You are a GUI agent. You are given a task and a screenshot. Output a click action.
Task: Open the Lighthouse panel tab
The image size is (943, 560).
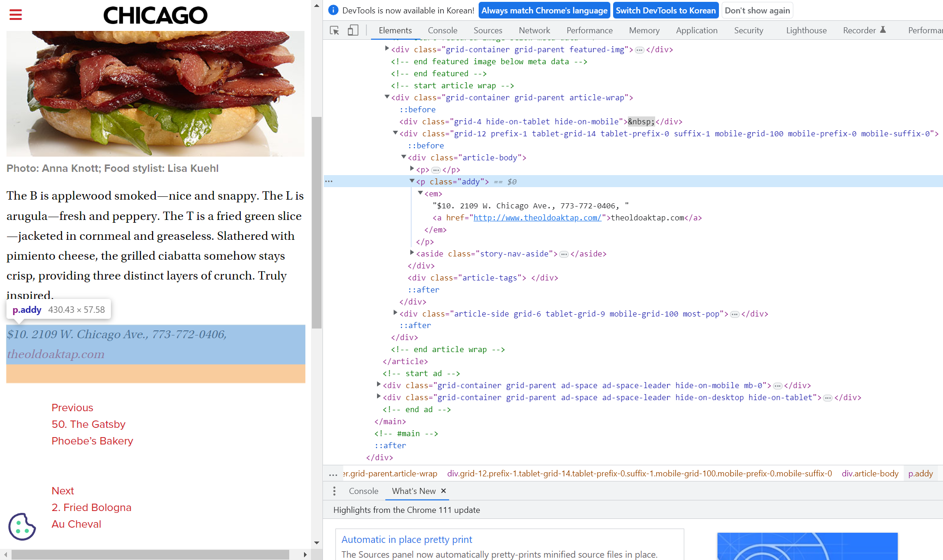click(x=806, y=30)
